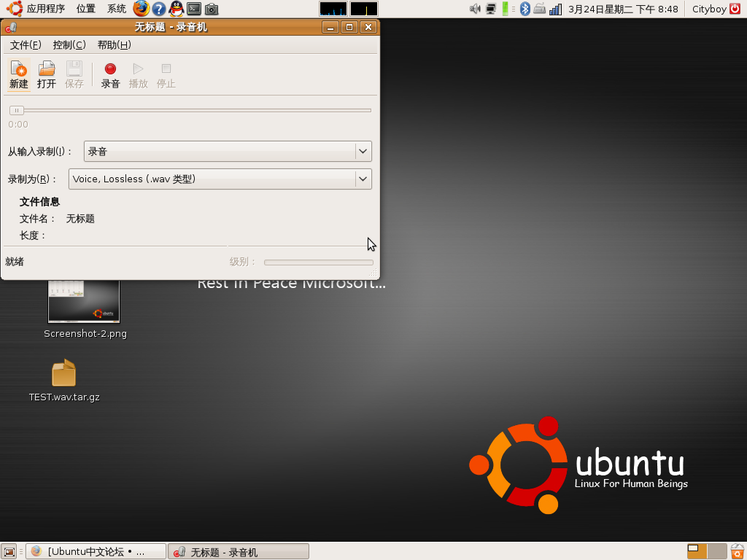747x560 pixels.
Task: Open the 控制(C) menu
Action: point(69,44)
